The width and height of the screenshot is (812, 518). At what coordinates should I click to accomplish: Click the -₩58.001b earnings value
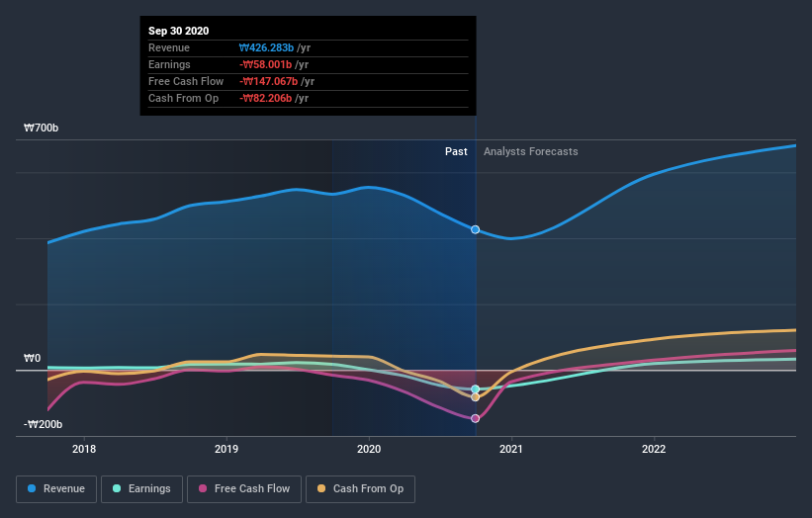(265, 64)
